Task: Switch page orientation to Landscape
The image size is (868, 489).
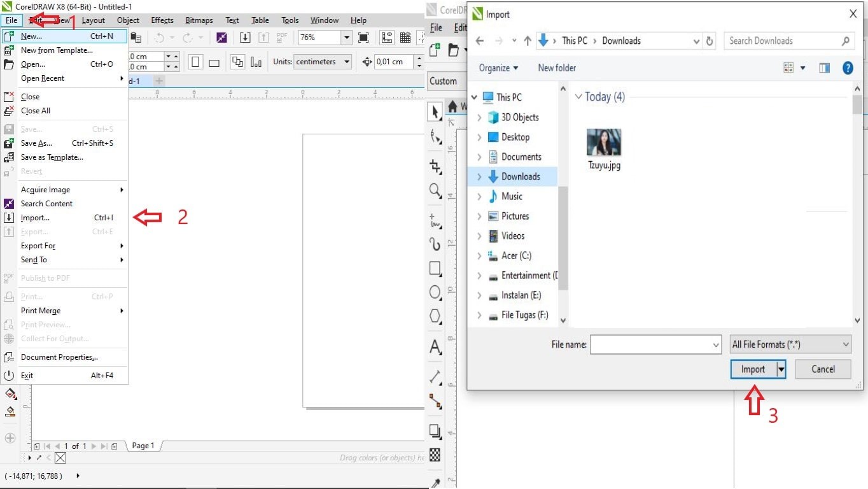Action: tap(214, 62)
